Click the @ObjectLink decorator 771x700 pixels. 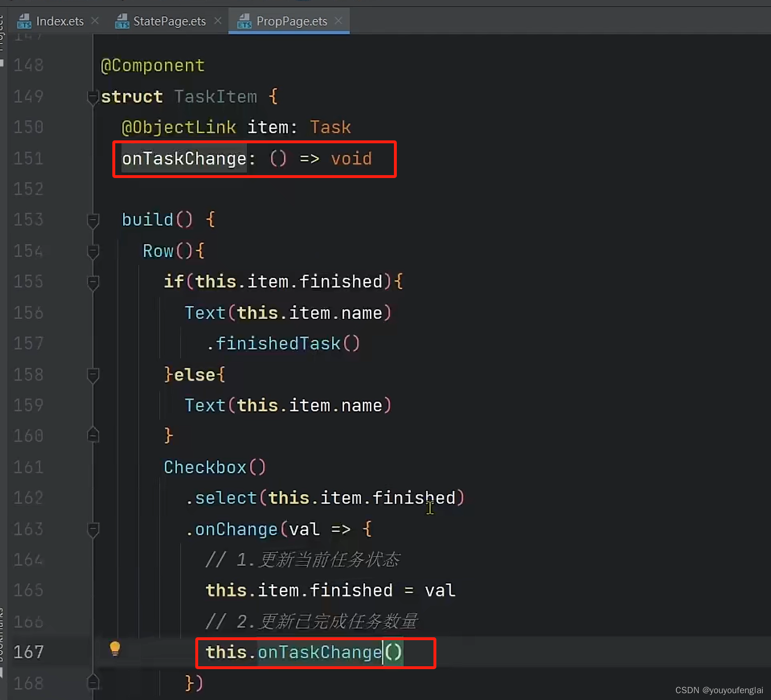[x=179, y=127]
